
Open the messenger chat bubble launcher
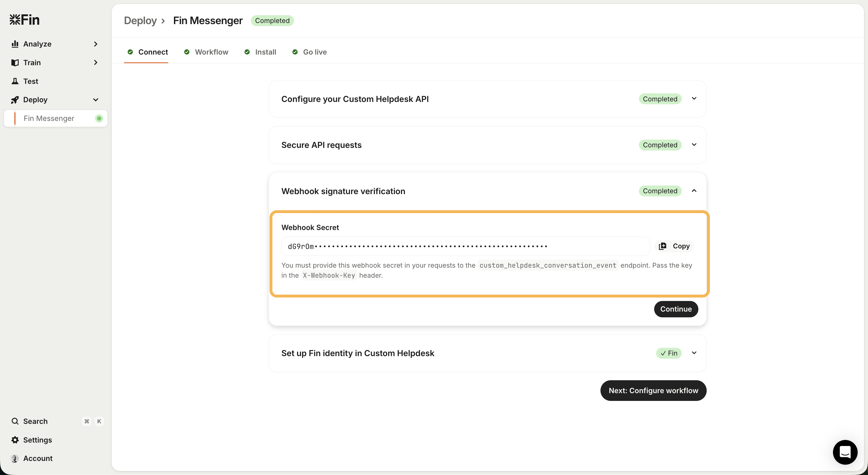tap(845, 452)
